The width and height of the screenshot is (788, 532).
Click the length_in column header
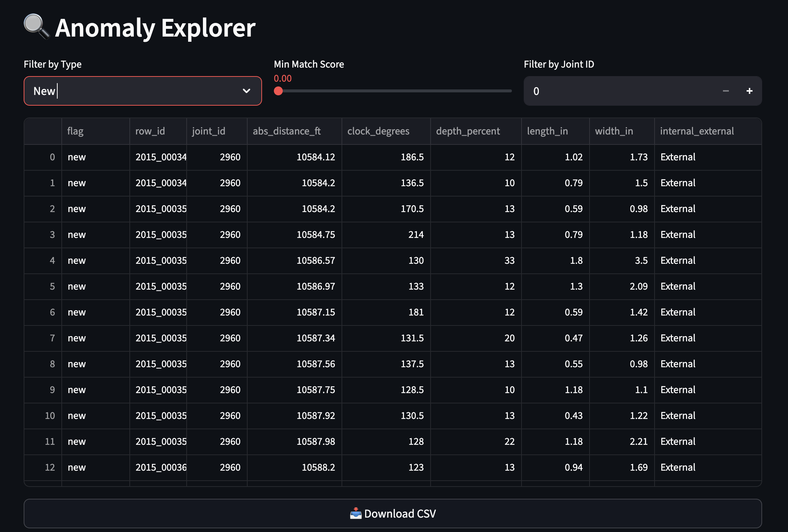point(547,131)
